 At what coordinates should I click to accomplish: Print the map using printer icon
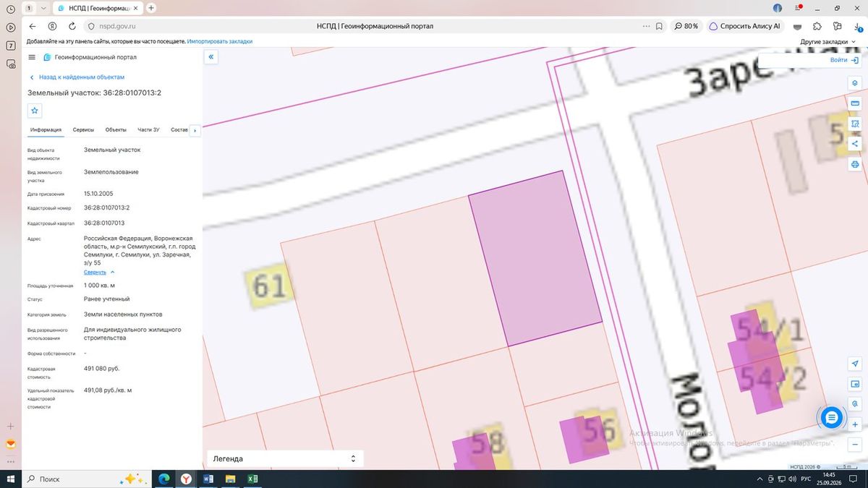coord(855,164)
